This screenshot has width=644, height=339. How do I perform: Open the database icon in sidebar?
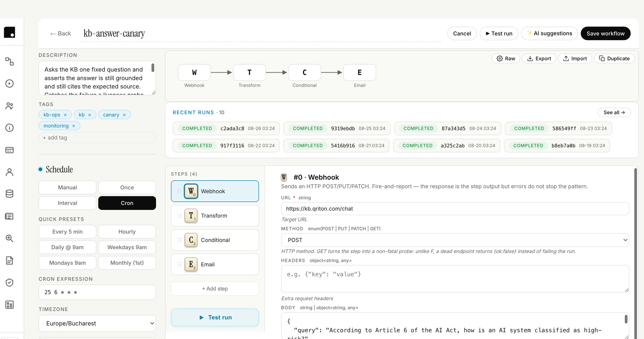(x=10, y=194)
